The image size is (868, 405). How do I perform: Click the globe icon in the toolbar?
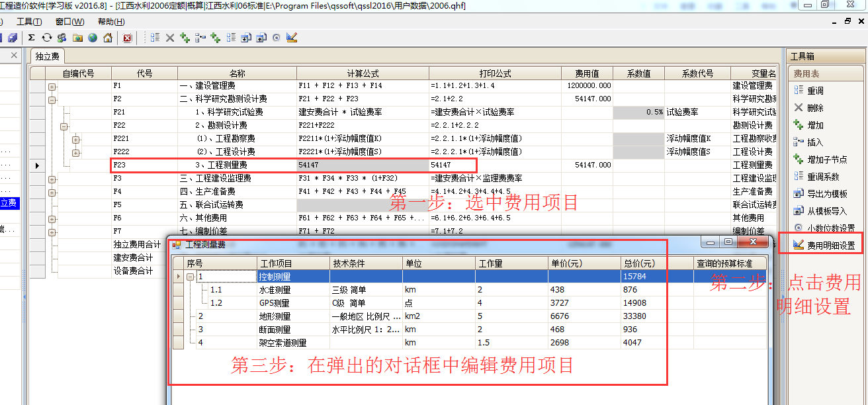tap(93, 38)
